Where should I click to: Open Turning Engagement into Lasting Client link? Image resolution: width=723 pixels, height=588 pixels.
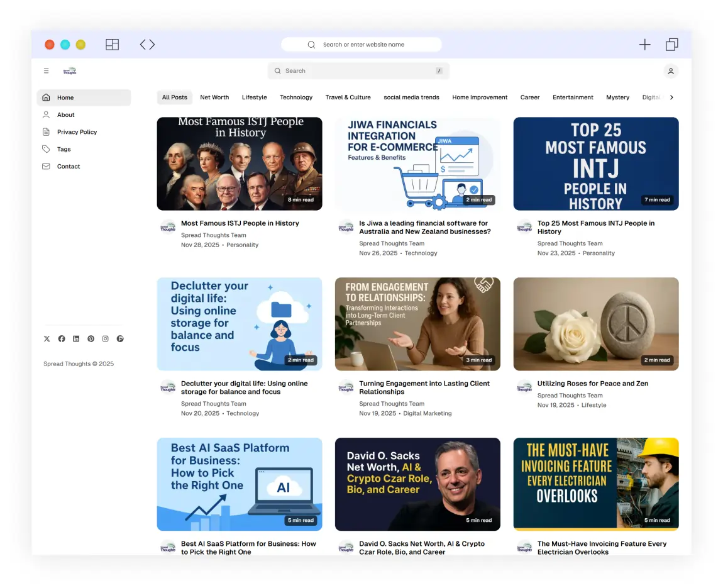click(424, 387)
